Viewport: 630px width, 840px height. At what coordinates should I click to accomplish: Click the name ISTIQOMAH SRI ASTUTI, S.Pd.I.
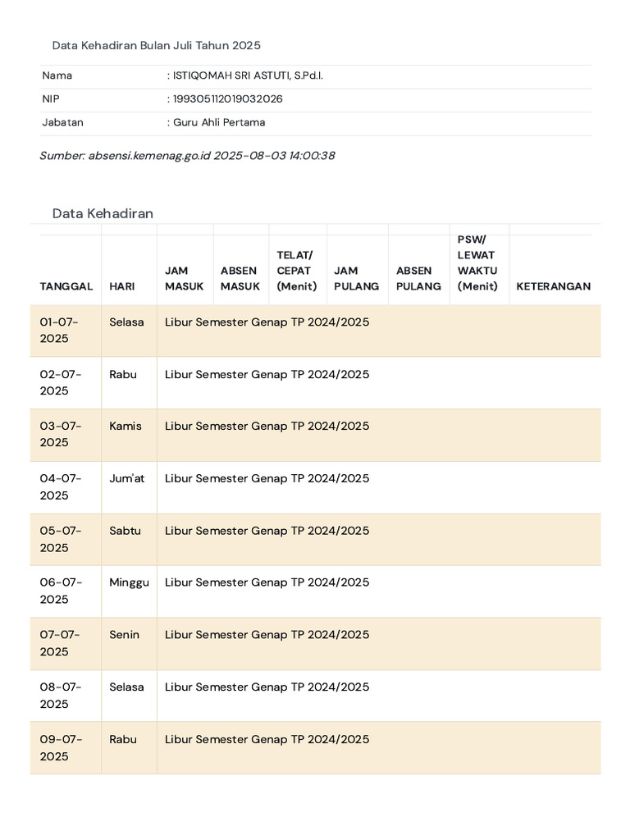coord(248,75)
